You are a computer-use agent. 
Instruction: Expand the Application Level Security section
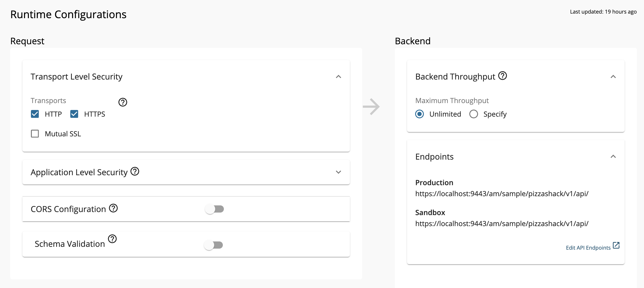[x=339, y=172]
